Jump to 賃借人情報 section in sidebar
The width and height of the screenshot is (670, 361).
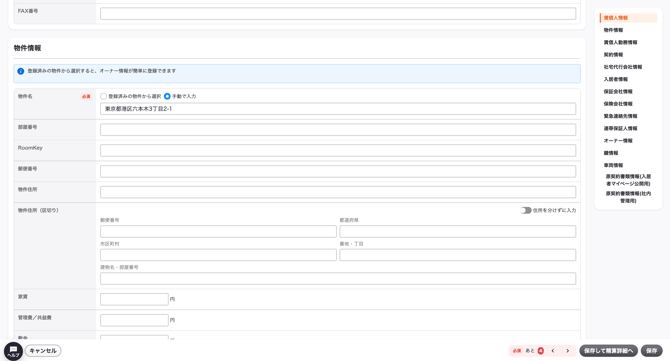click(616, 18)
